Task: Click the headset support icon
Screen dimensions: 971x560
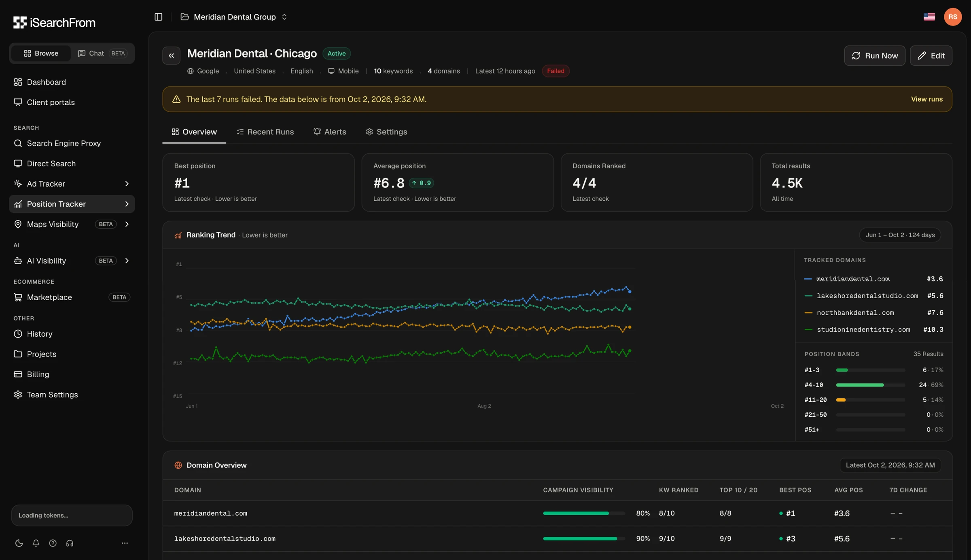Action: [x=70, y=543]
